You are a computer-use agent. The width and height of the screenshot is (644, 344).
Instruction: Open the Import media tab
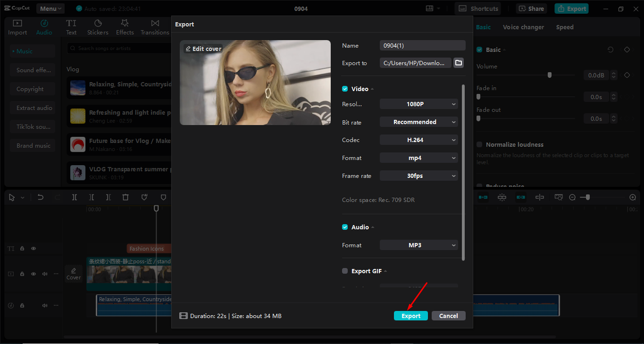coord(17,27)
